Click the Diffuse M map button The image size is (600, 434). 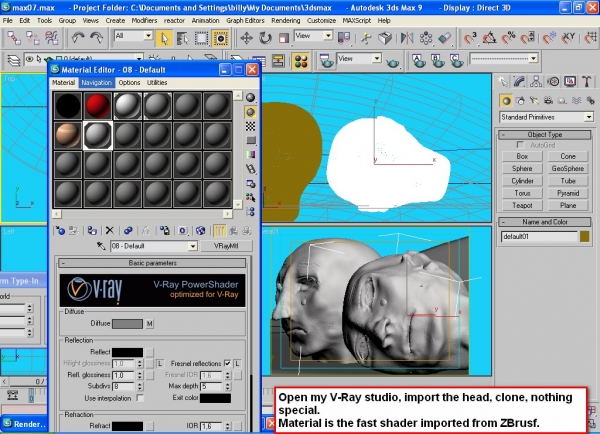[150, 324]
